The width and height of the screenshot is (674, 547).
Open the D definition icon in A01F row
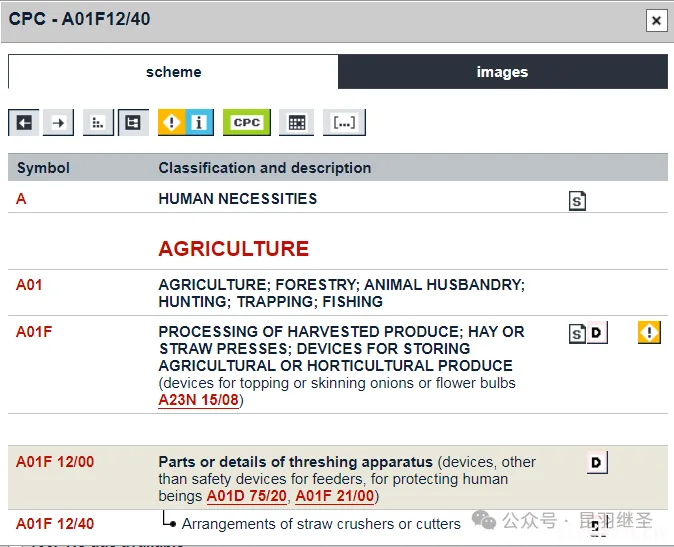(597, 333)
